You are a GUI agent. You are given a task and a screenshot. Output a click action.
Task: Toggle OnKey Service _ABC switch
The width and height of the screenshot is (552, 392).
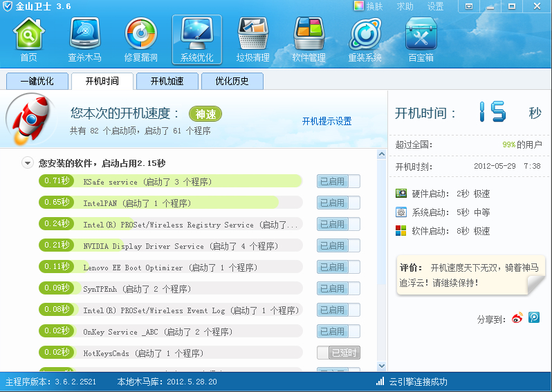338,331
